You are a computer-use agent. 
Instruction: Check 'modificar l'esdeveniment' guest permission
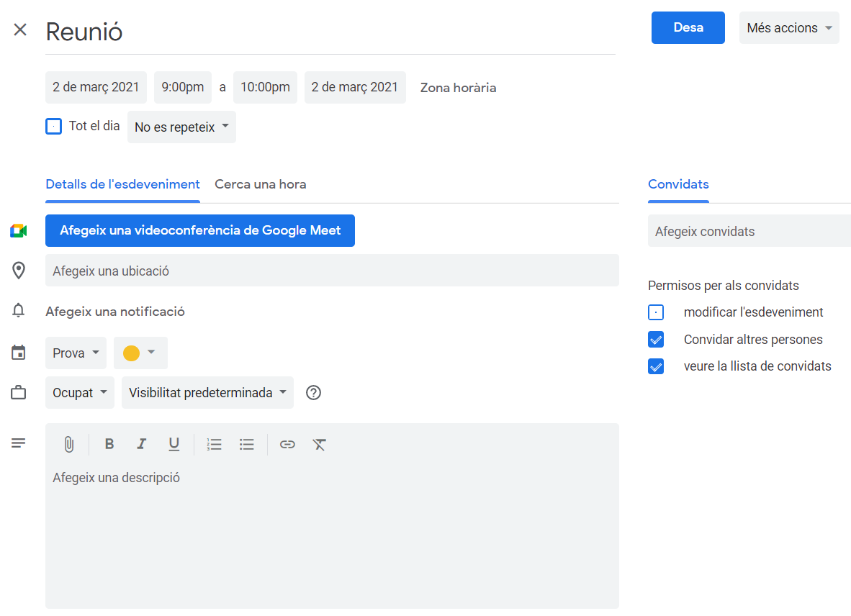coord(656,312)
